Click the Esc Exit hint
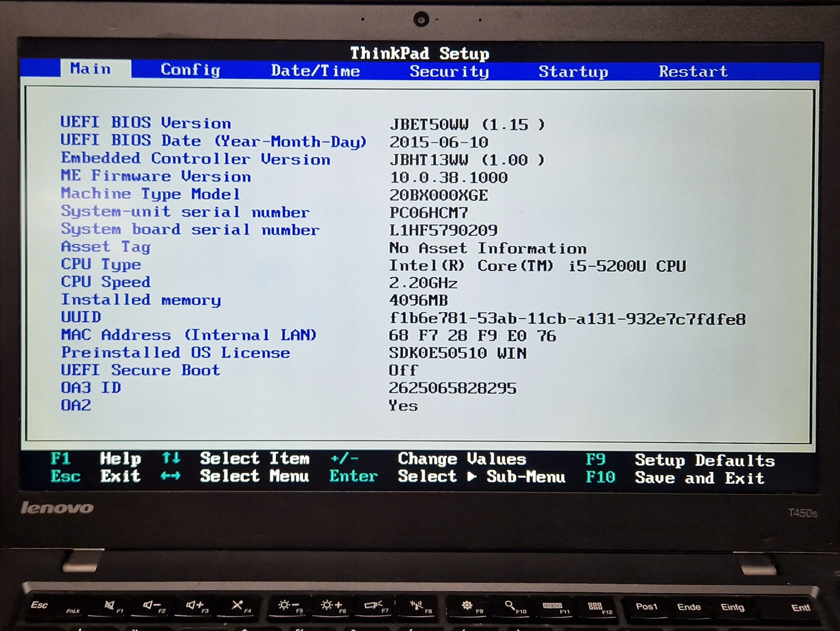Screen dimensions: 840x631 (65, 476)
